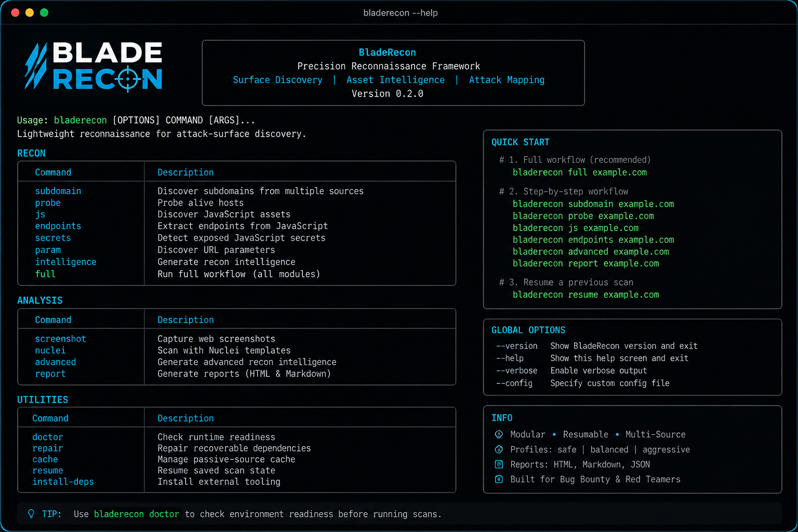
Task: Click 'Check runtime readiness' description
Action: pyautogui.click(x=216, y=437)
